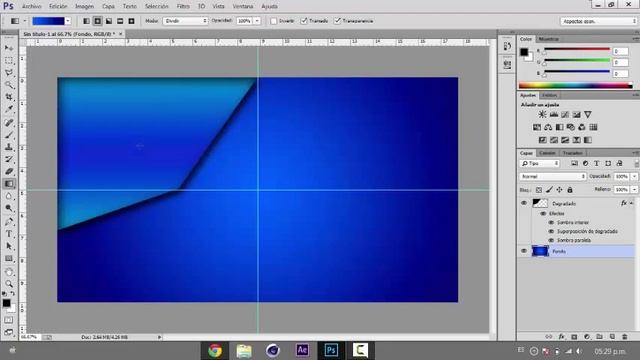This screenshot has height=360, width=640.
Task: Pick a color from spectrum ramp
Action: coord(576,86)
